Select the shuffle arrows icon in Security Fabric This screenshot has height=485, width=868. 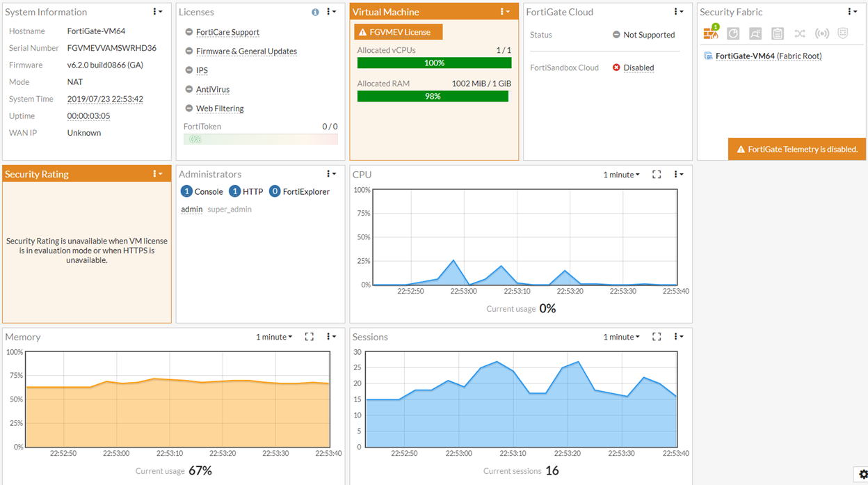[800, 33]
